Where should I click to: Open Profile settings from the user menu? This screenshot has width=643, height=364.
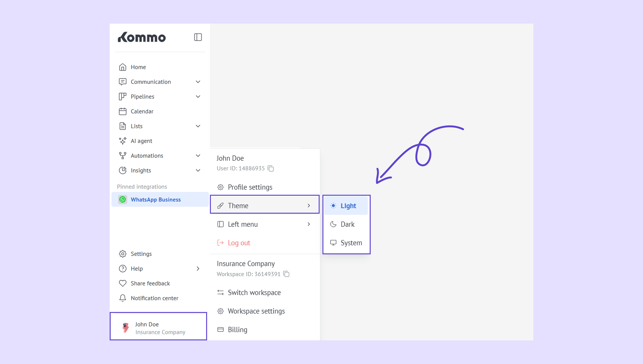249,187
